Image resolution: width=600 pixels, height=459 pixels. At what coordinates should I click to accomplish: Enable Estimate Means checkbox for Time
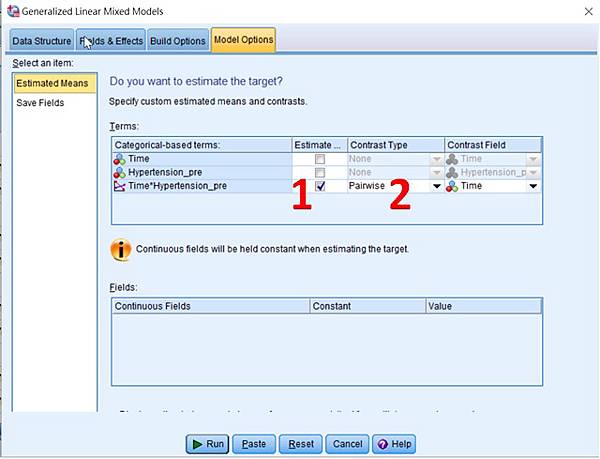point(320,159)
